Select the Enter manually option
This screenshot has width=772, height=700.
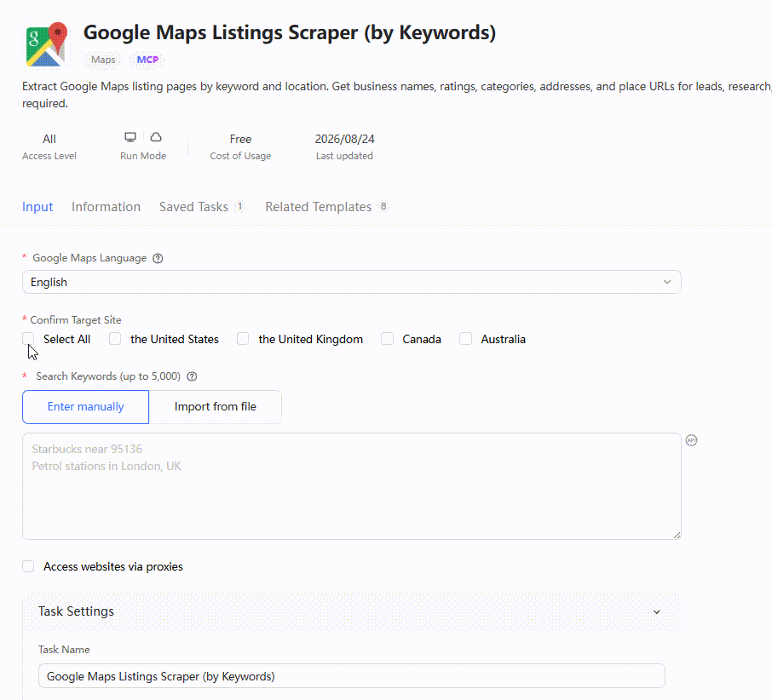click(x=86, y=407)
